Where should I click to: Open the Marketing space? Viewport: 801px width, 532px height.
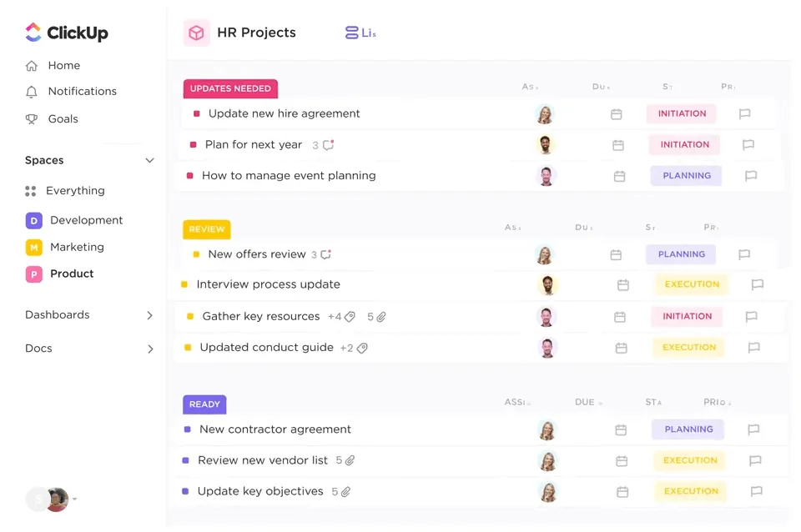click(x=65, y=248)
